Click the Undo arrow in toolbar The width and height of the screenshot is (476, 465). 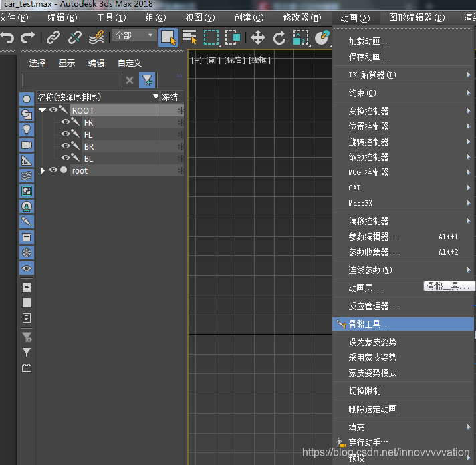coord(7,37)
